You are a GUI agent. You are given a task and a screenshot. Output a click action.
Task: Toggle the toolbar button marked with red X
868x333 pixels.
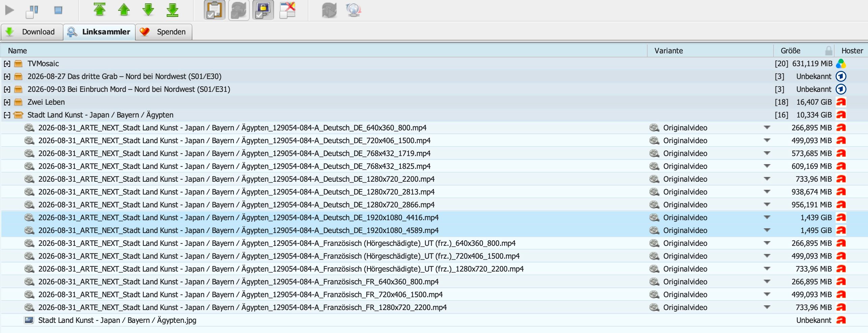click(288, 10)
